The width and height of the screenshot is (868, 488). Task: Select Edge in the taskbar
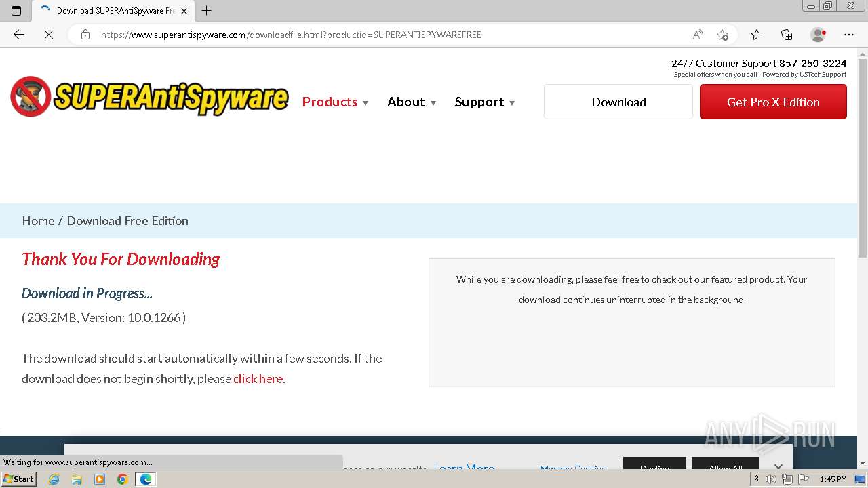click(145, 479)
